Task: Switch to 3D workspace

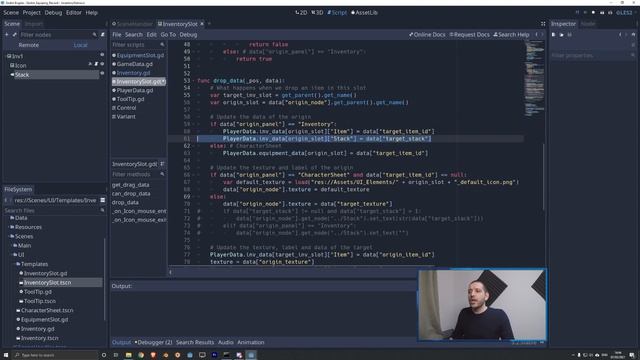Action: (x=317, y=13)
